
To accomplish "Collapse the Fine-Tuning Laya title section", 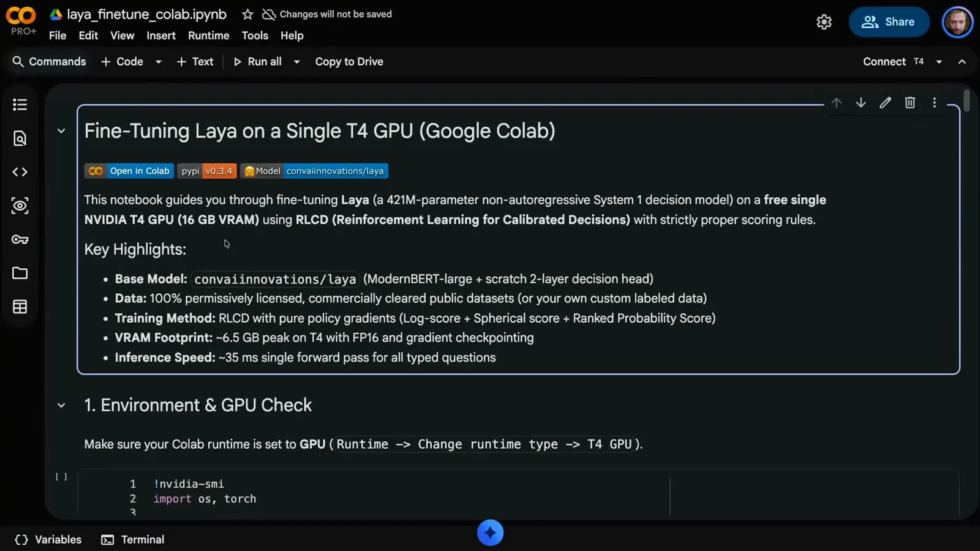I will coord(61,131).
